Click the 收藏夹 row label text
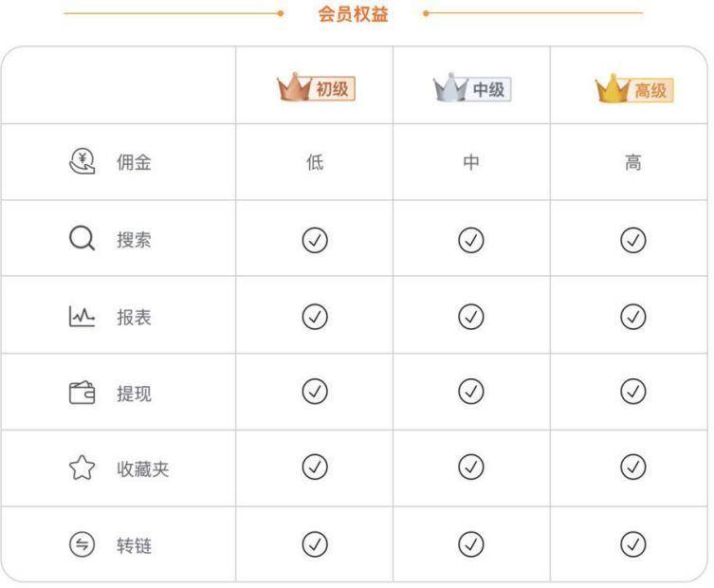 (143, 469)
